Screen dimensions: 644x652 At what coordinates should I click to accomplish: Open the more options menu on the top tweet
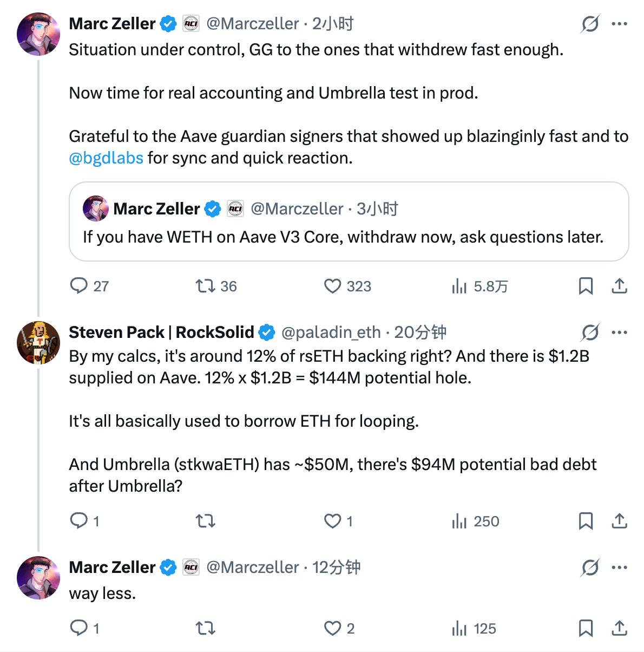tap(620, 23)
